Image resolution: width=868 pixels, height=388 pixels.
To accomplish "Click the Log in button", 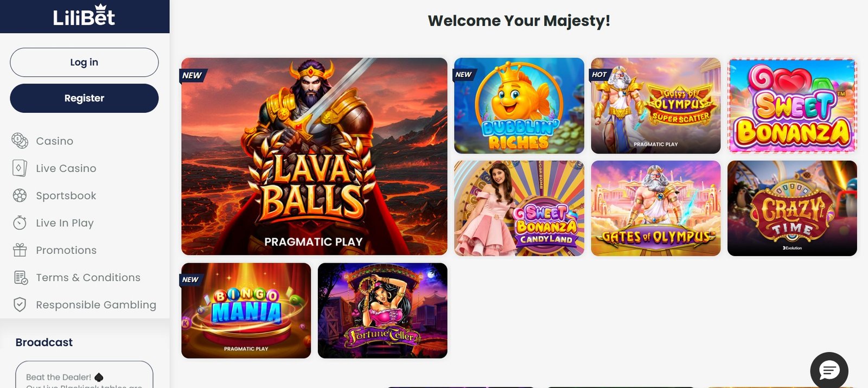I will point(84,62).
